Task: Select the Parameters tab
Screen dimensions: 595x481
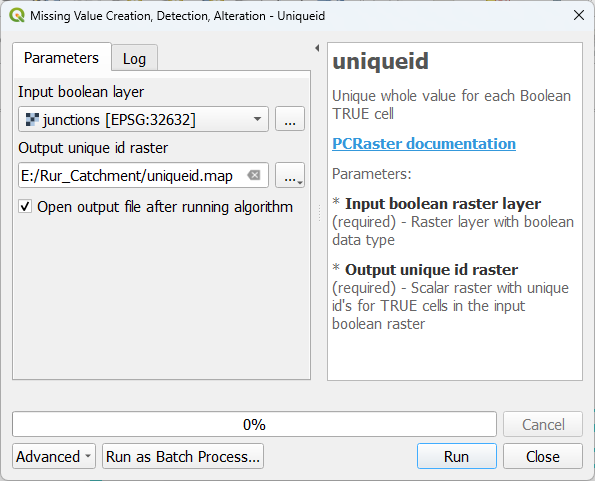Action: point(61,57)
